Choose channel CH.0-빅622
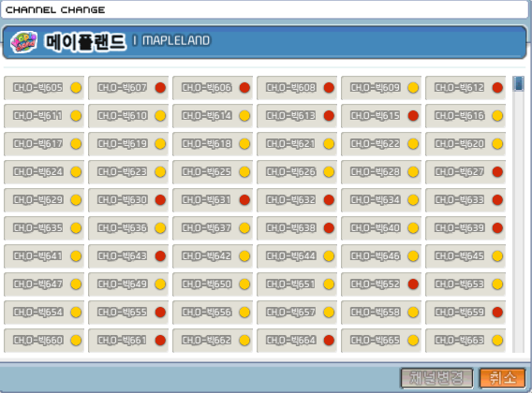Viewport: 532px width, 393px height. (381, 144)
